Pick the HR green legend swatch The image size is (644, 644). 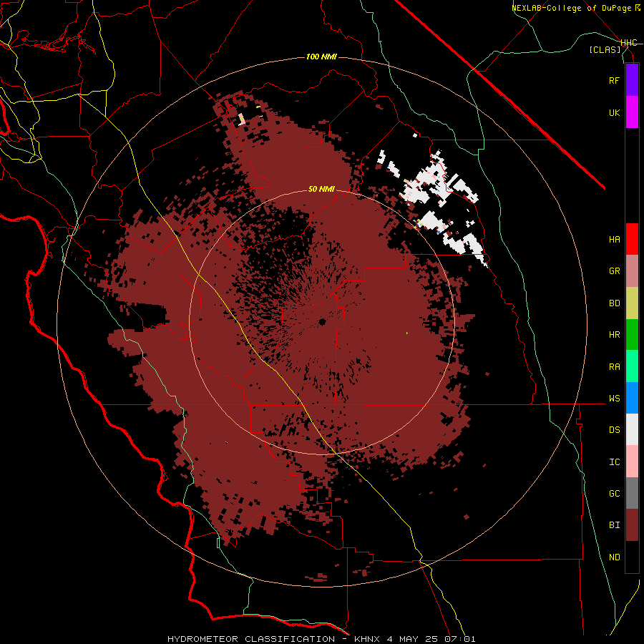[632, 335]
